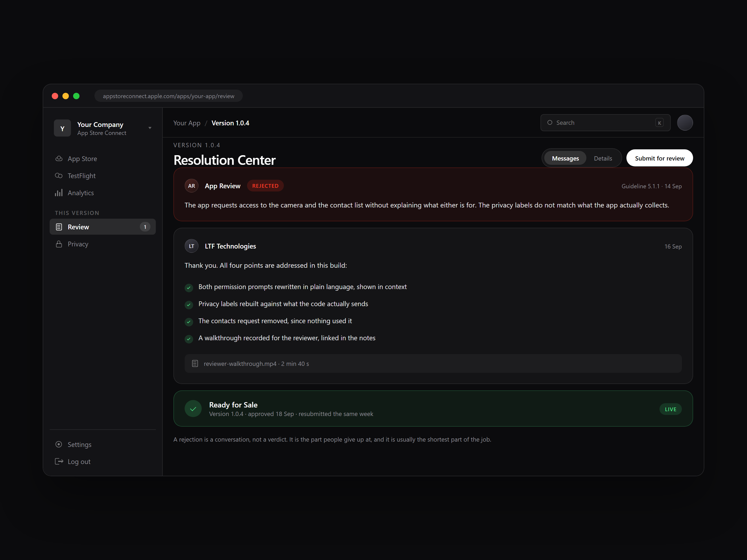Click checkmark next to permission prompts item
The width and height of the screenshot is (747, 560).
click(x=189, y=287)
